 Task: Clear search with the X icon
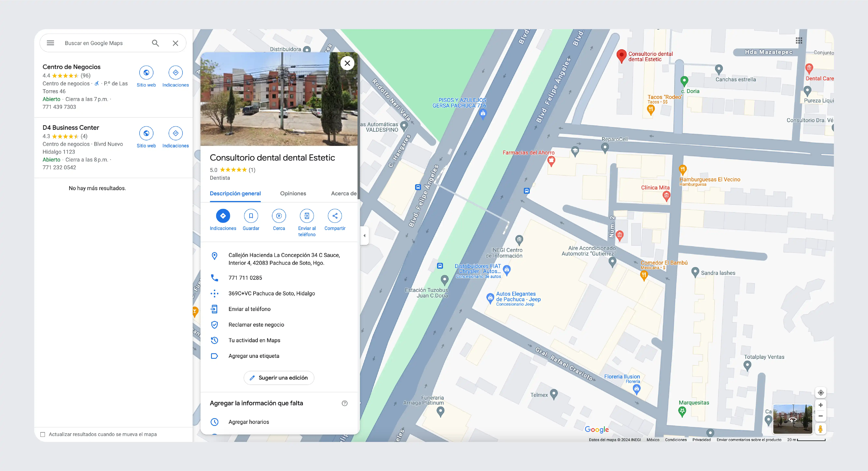(x=176, y=43)
